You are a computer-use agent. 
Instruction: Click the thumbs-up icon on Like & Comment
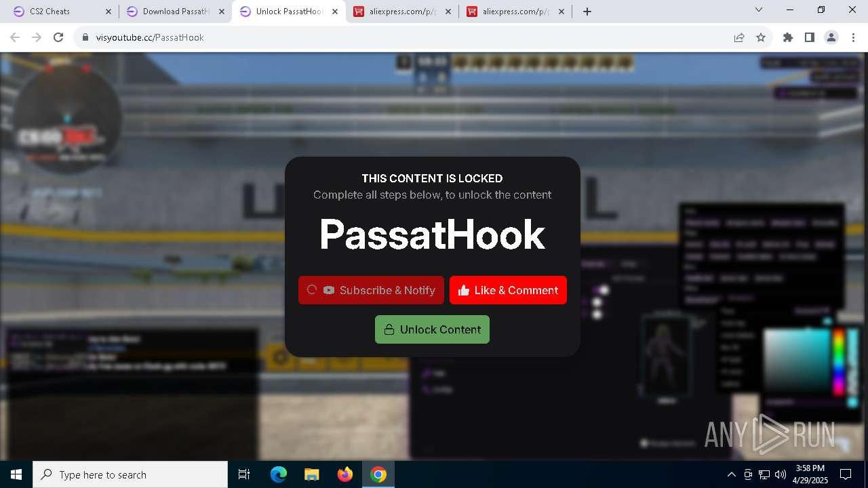464,290
